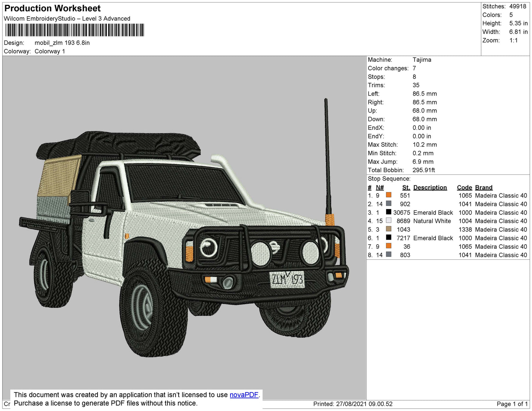
Task: Pick the Natural White swatch in stop 4
Action: (388, 220)
